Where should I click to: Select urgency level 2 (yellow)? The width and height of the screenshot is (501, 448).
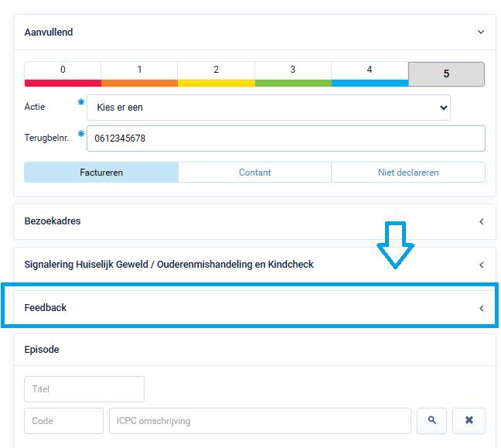(216, 74)
